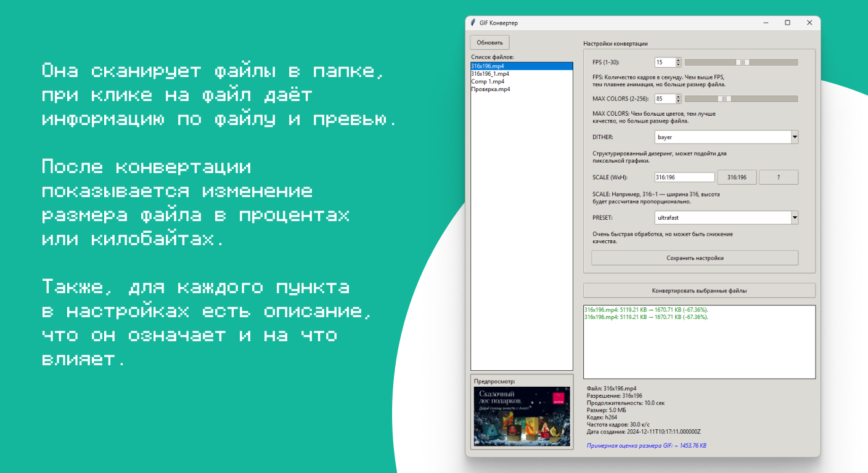This screenshot has width=868, height=473.
Task: Increase MAX COLORS with the up arrow
Action: 679,96
